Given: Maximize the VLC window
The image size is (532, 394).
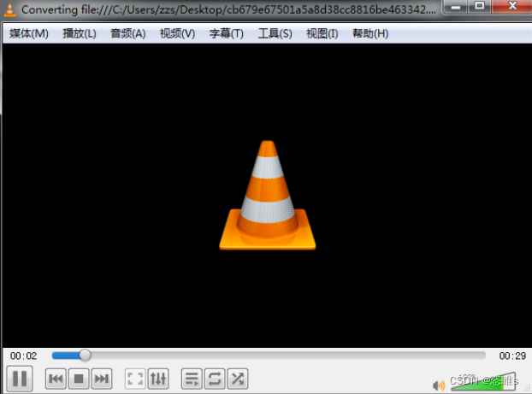Looking at the screenshot, I should click(x=479, y=6).
